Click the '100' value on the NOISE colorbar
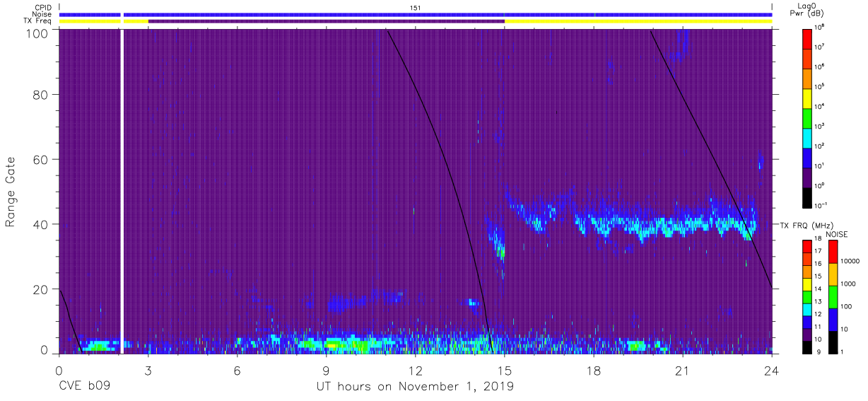Viewport: 868px width, 401px height. point(847,306)
